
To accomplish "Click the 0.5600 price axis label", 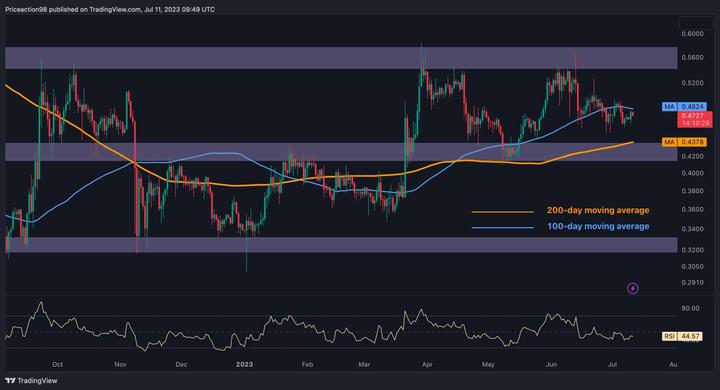I will pyautogui.click(x=692, y=57).
